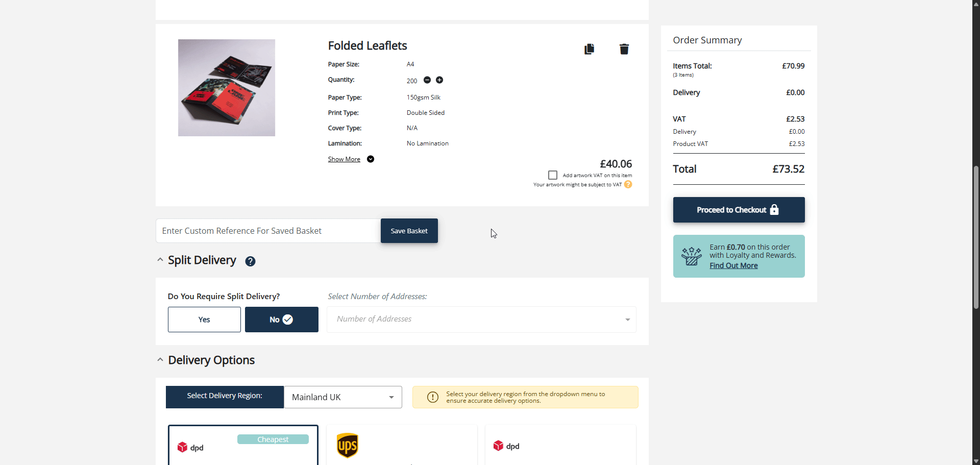Select the cheapest DPD delivery option
980x465 pixels.
click(243, 445)
